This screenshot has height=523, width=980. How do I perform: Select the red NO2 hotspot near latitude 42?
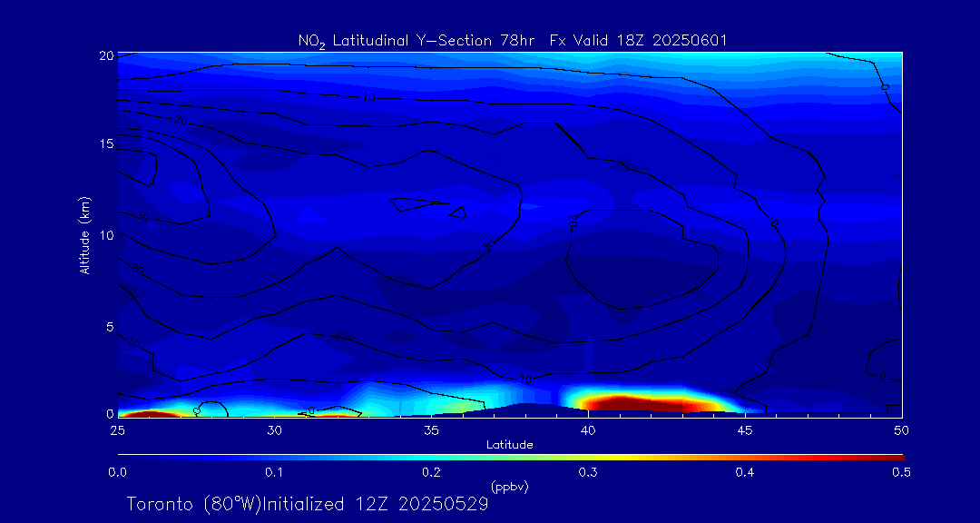[x=635, y=402]
